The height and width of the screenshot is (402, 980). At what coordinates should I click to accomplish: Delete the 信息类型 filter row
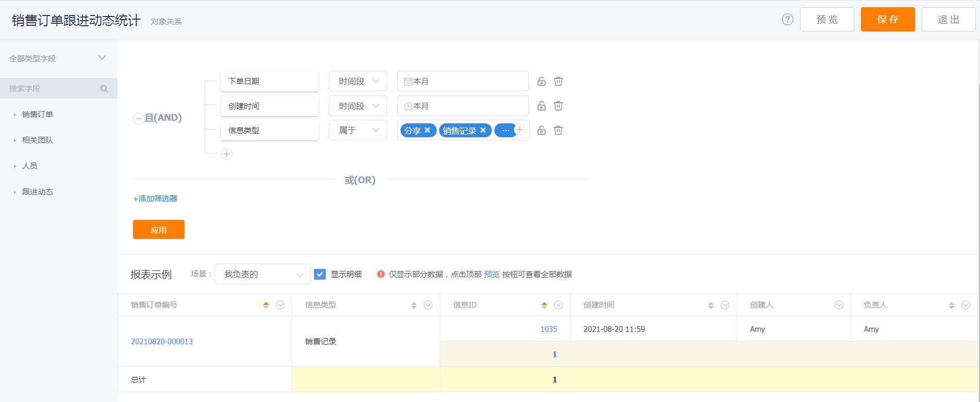558,130
